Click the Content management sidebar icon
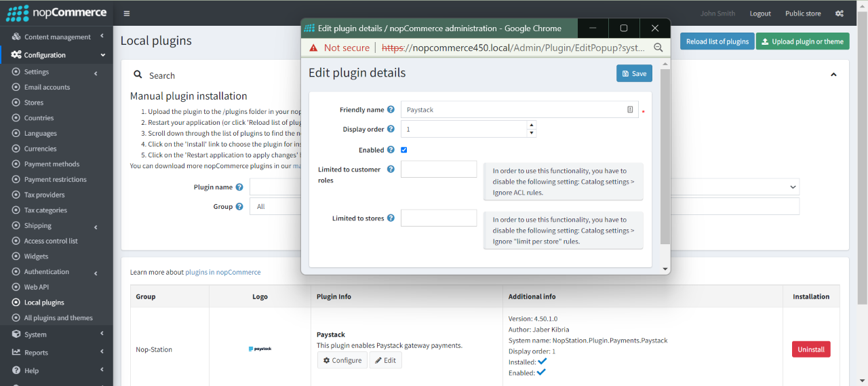 16,37
